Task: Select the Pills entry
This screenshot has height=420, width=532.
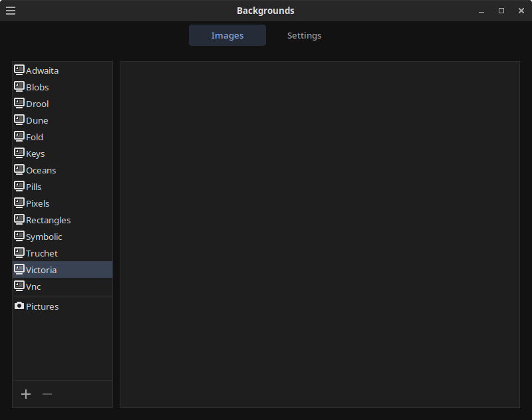Action: point(63,187)
